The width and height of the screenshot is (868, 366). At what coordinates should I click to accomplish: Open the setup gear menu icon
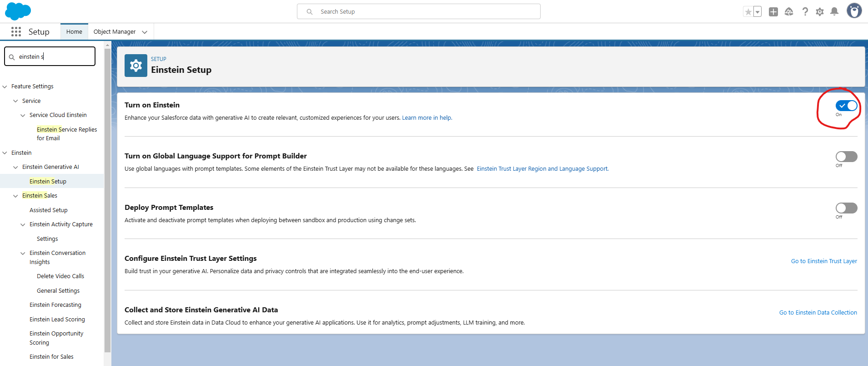pyautogui.click(x=820, y=12)
